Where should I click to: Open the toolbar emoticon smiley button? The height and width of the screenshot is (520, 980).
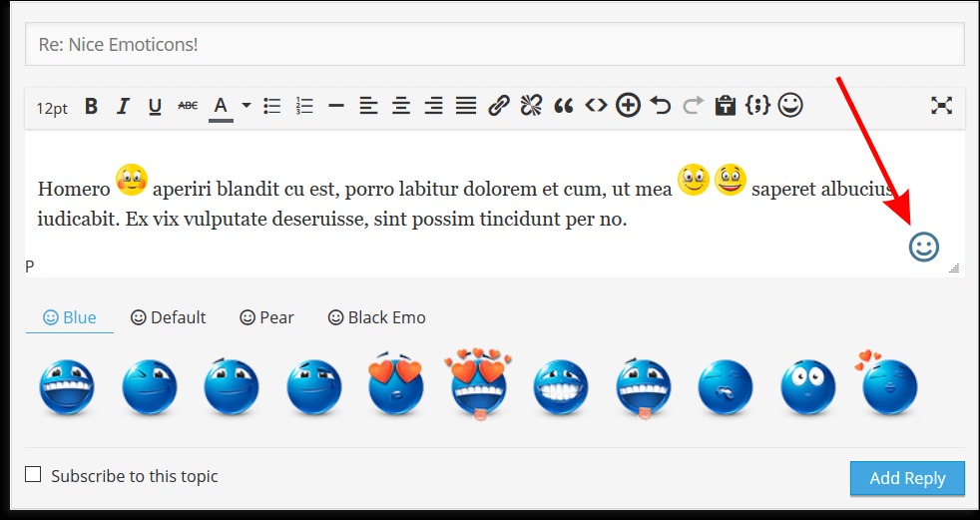790,105
